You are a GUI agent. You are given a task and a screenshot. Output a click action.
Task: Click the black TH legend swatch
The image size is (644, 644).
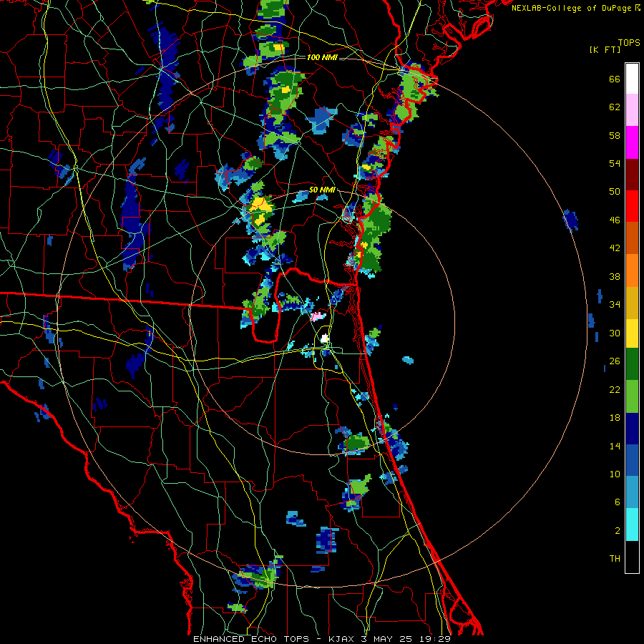632,557
